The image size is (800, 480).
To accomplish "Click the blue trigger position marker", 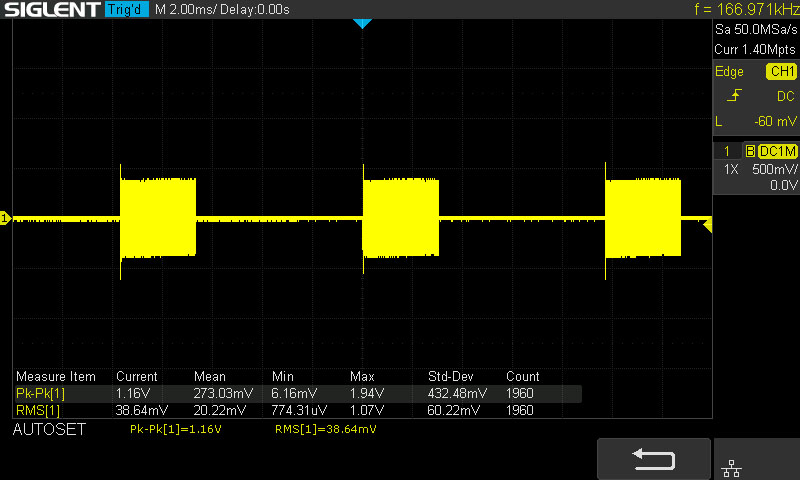I will point(362,23).
